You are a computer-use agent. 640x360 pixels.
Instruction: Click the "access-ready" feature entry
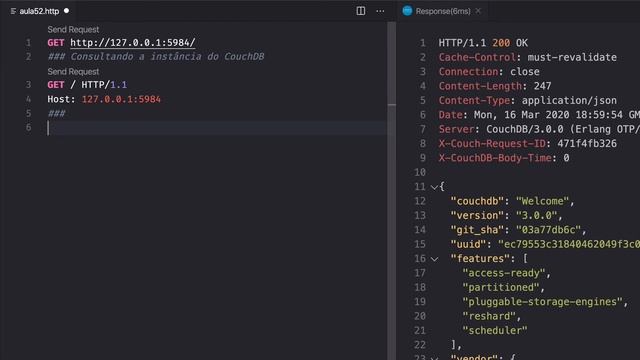506,273
